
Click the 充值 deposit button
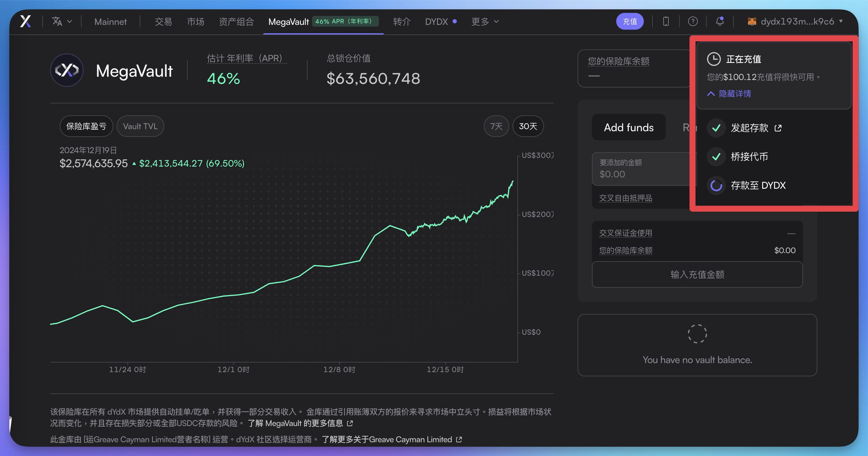pos(630,22)
